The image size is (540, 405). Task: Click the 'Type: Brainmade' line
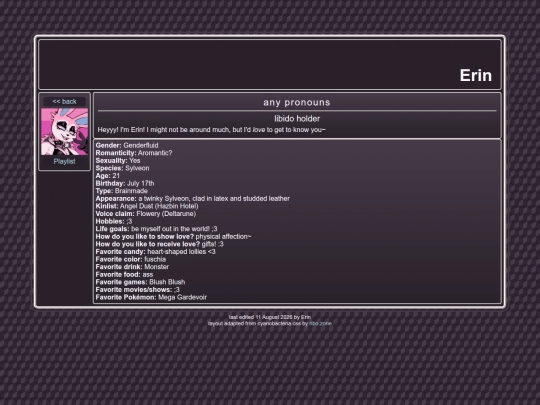(x=122, y=191)
